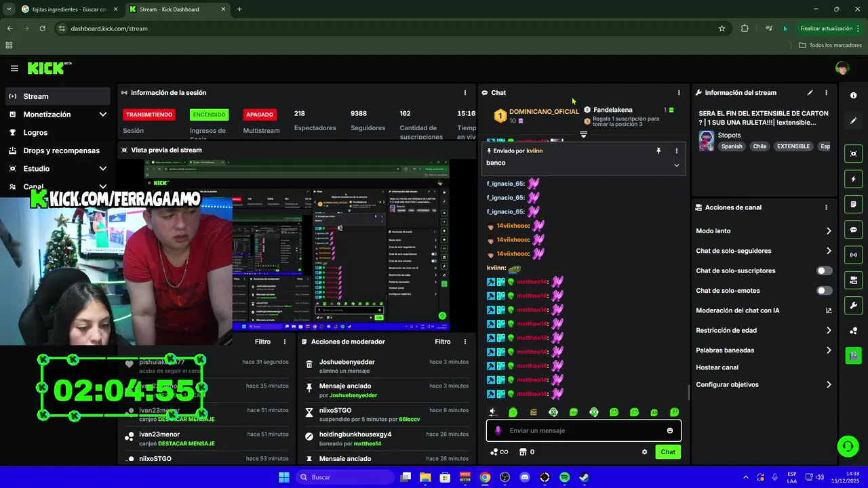Open the Chat panel three-dot menu
This screenshot has height=488, width=868.
click(679, 93)
